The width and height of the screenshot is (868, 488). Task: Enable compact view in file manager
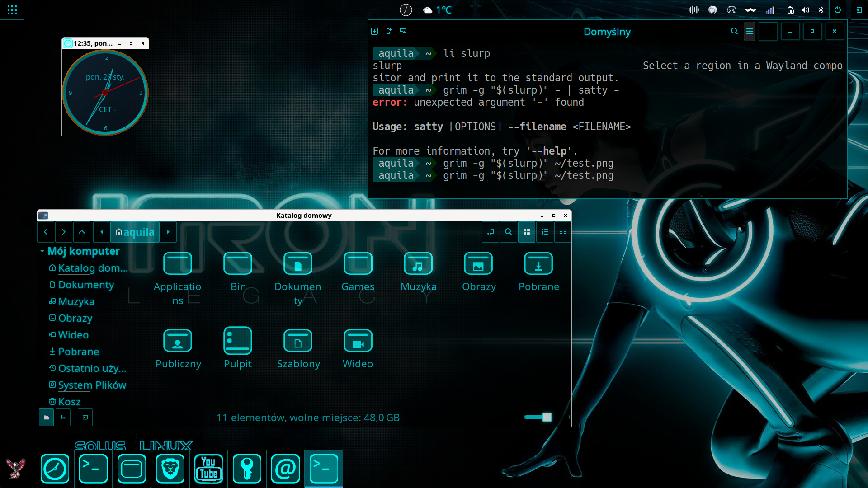point(562,232)
